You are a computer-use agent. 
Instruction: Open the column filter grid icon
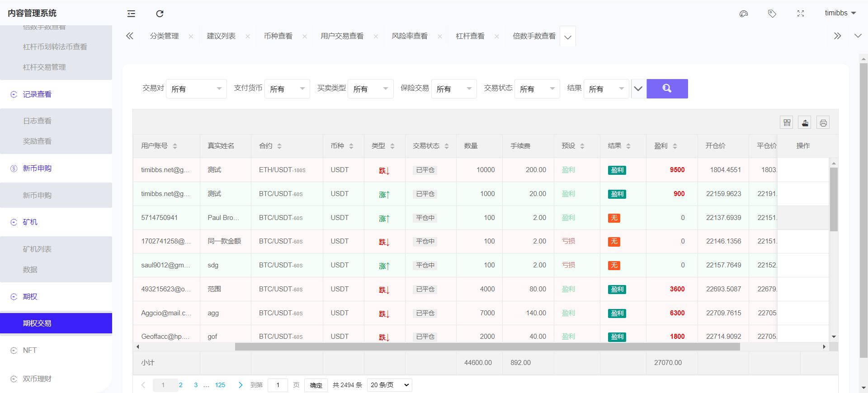787,122
